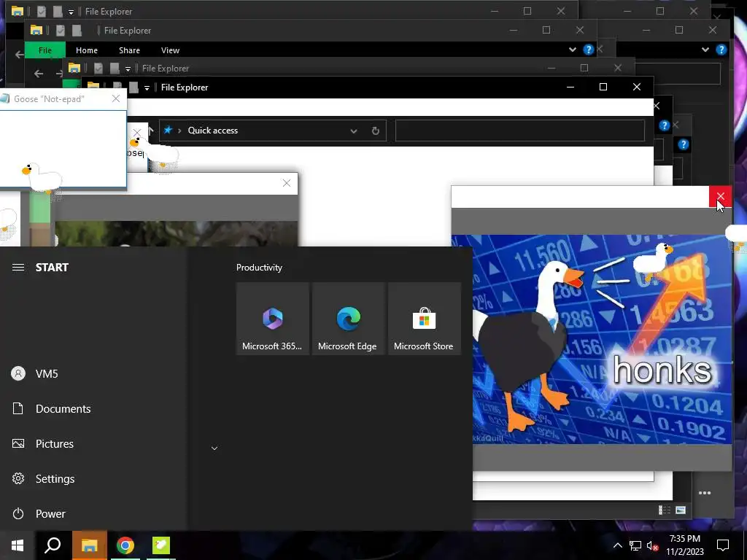Viewport: 747px width, 560px height.
Task: Click the Windows Start button on taskbar
Action: pyautogui.click(x=18, y=545)
